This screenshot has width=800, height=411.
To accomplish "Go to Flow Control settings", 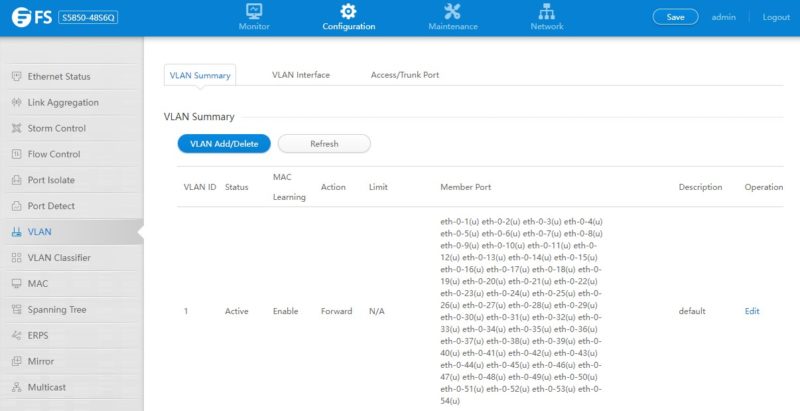I will tap(54, 154).
